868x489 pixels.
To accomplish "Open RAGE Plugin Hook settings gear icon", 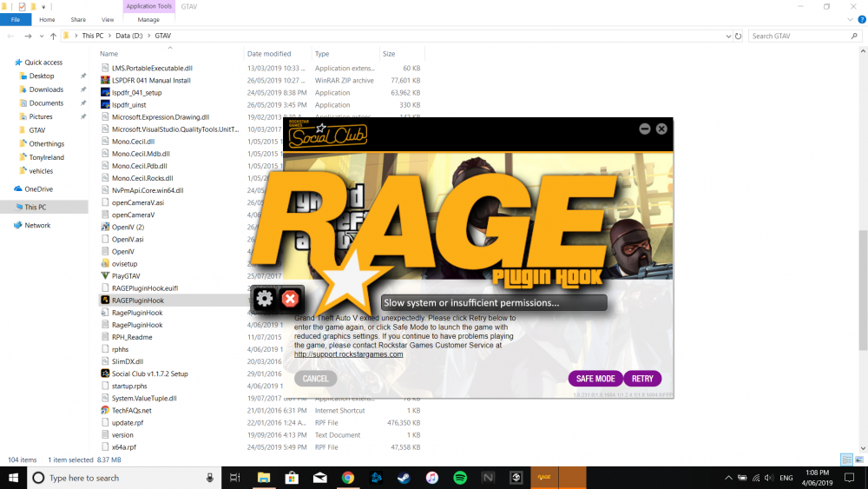I will click(265, 299).
